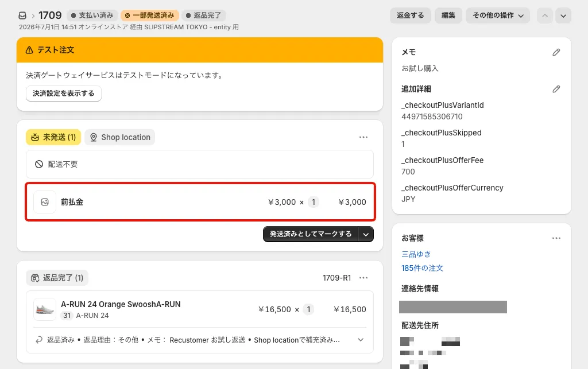Click the 支払い済み status badge
This screenshot has height=369, width=588.
92,15
